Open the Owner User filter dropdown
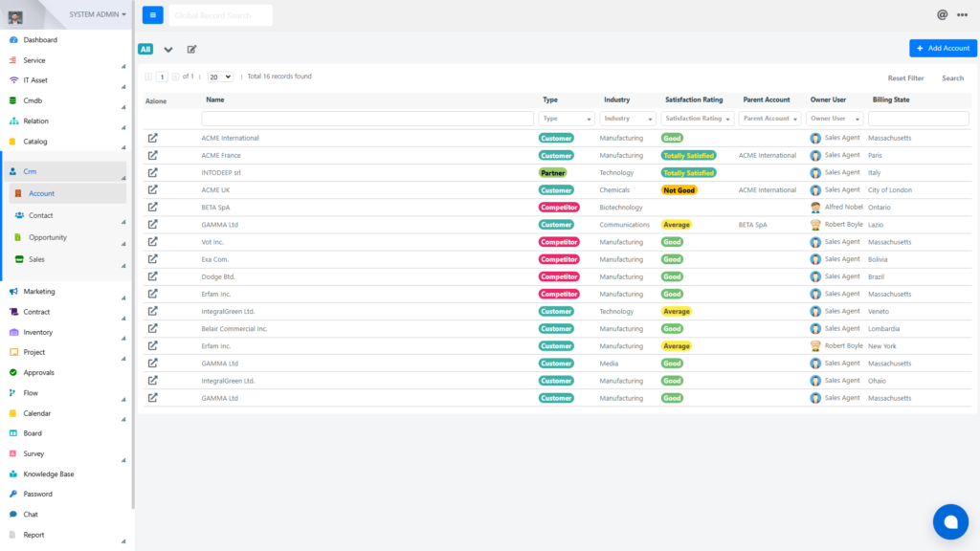The height and width of the screenshot is (551, 980). click(835, 119)
